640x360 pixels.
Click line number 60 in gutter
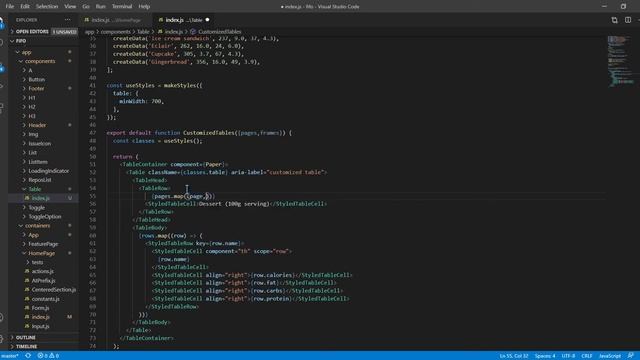[x=93, y=236]
